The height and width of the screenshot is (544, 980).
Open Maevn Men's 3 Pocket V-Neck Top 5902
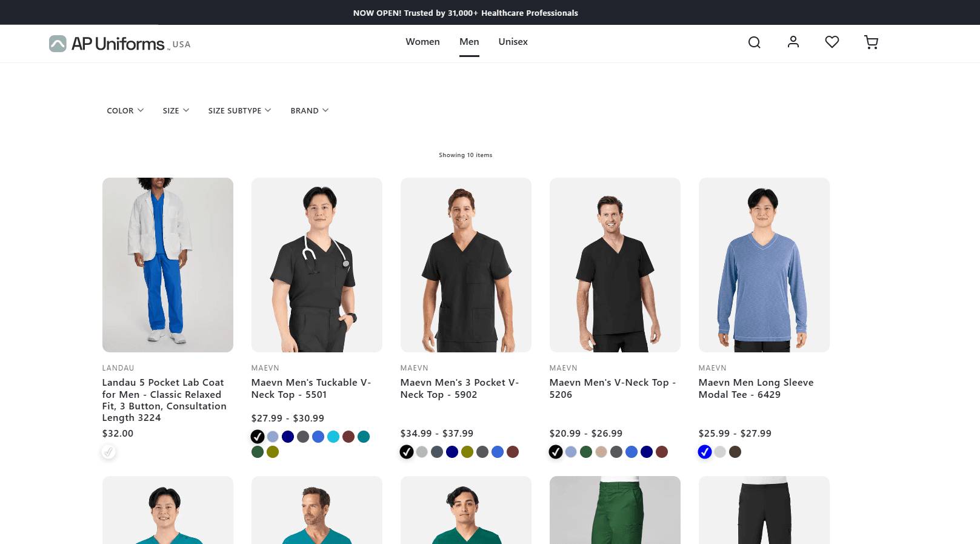[459, 389]
